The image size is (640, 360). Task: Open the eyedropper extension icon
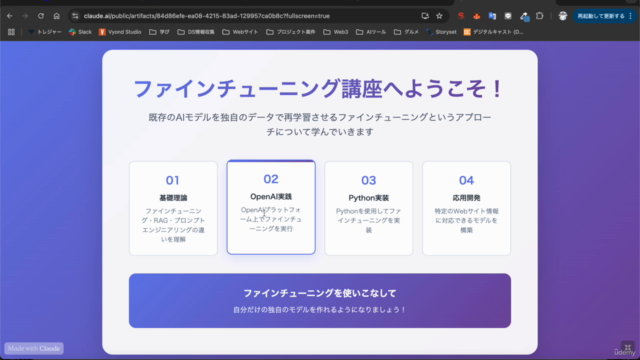pos(524,16)
